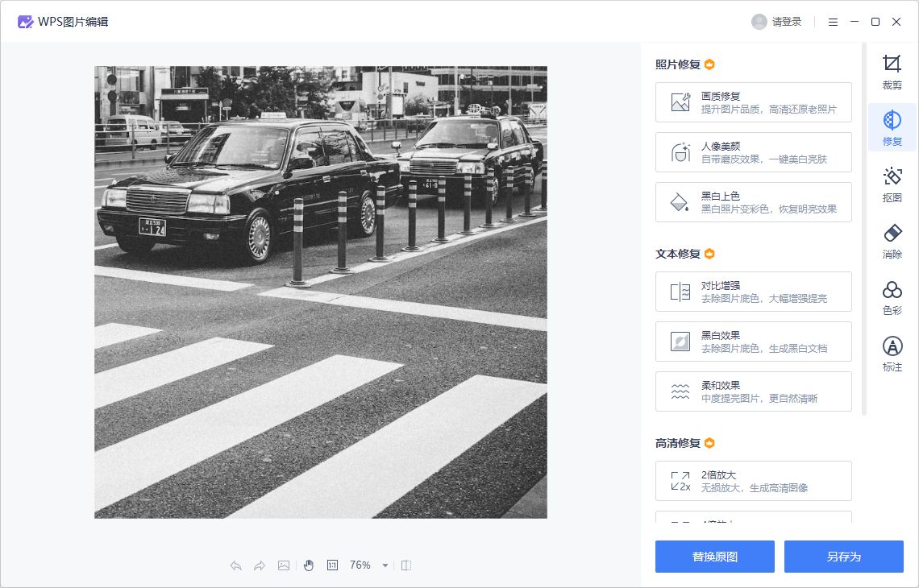Click the panel vertical scrollbar

(864, 229)
